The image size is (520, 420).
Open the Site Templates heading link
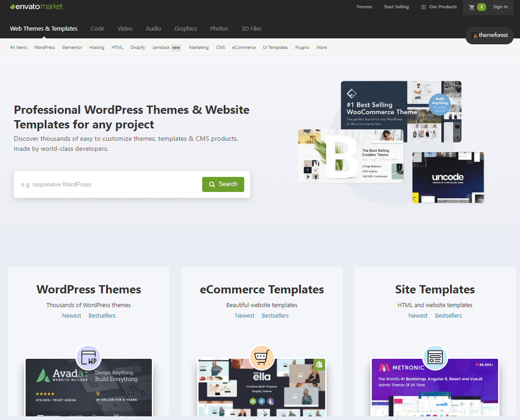(x=435, y=289)
